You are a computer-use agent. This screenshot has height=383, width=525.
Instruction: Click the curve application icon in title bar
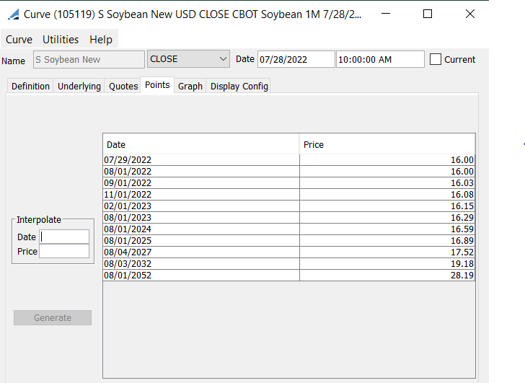point(13,14)
